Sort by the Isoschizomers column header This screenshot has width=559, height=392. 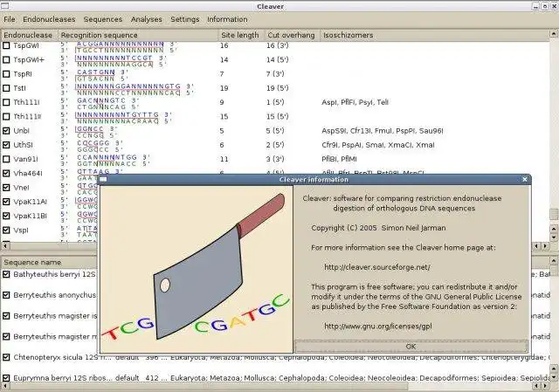point(434,35)
